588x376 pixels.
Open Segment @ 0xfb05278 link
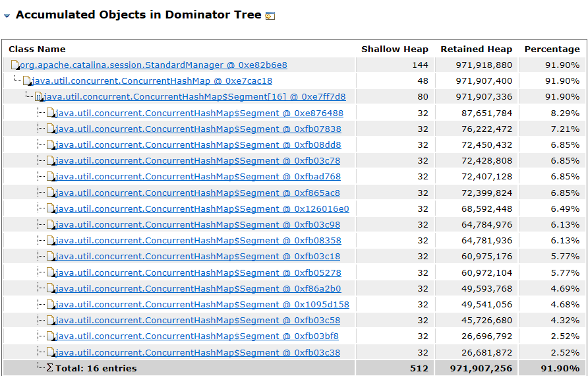click(198, 273)
